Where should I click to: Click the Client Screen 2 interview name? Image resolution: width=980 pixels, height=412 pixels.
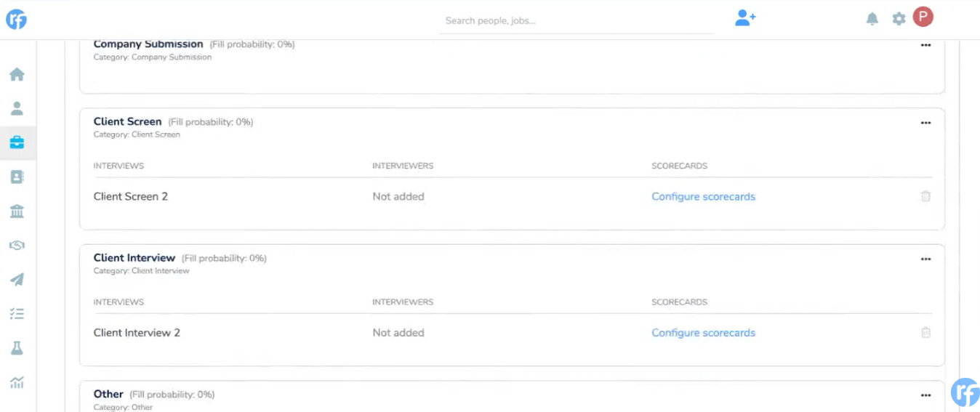[131, 196]
